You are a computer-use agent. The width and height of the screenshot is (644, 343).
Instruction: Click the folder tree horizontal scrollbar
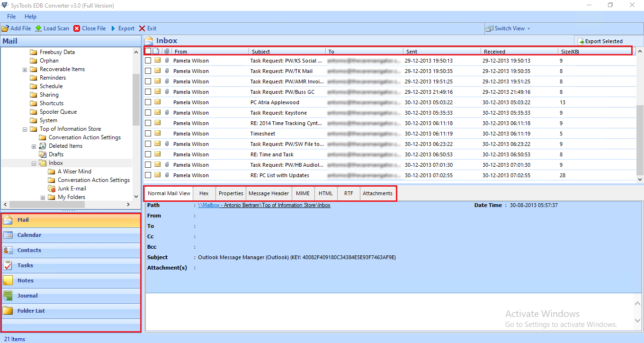tap(66, 205)
